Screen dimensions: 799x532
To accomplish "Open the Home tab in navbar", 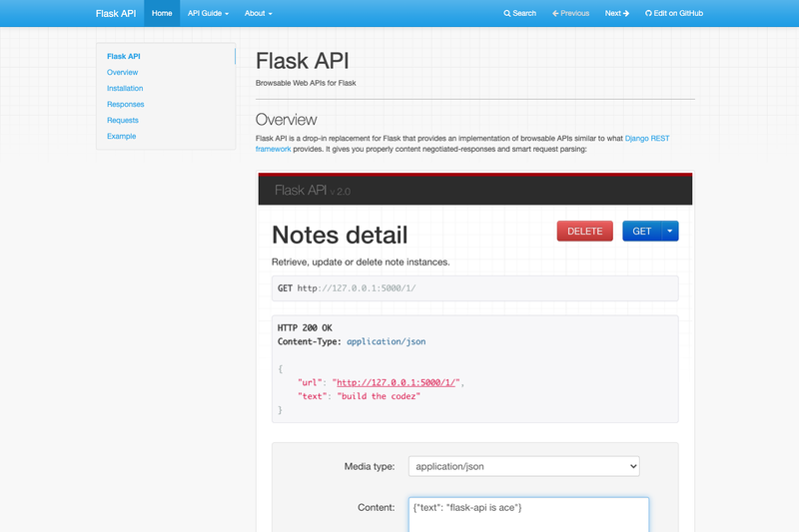I will pos(162,13).
